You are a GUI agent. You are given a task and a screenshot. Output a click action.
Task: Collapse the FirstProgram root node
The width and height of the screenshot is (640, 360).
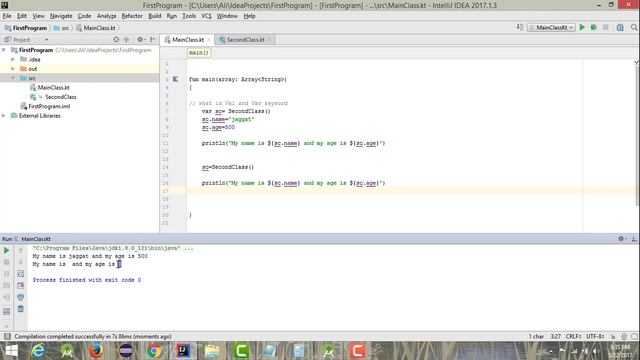pos(4,50)
